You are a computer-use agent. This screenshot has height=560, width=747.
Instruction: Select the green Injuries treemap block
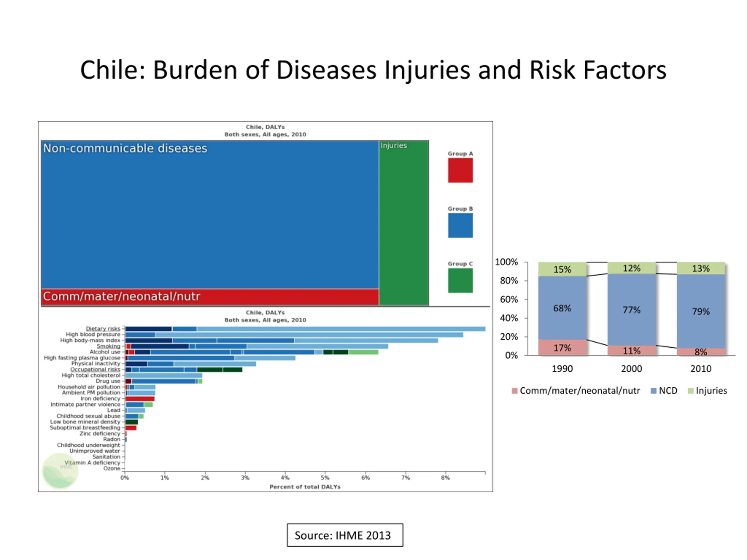404,223
